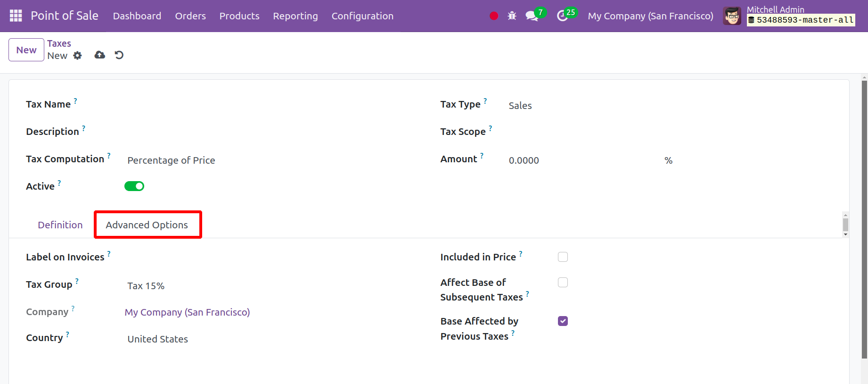
Task: Click the gear actions icon beside New
Action: 78,56
